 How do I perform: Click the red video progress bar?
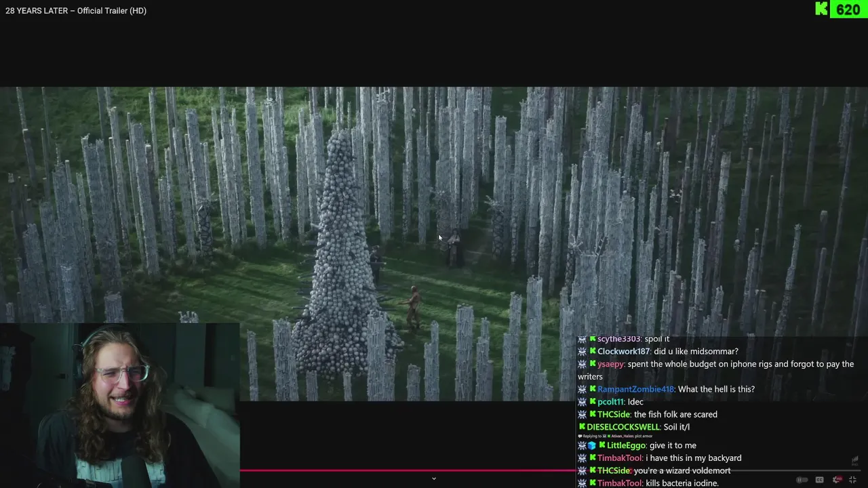click(407, 470)
